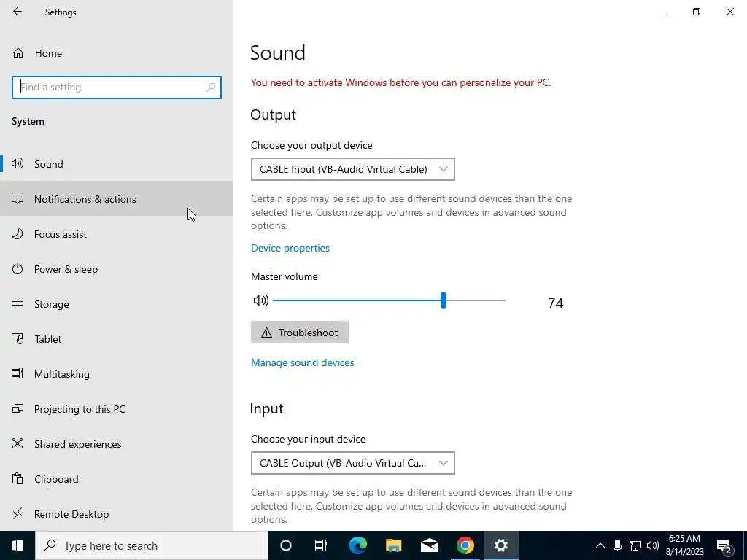Open the Windows Start menu

click(x=18, y=545)
